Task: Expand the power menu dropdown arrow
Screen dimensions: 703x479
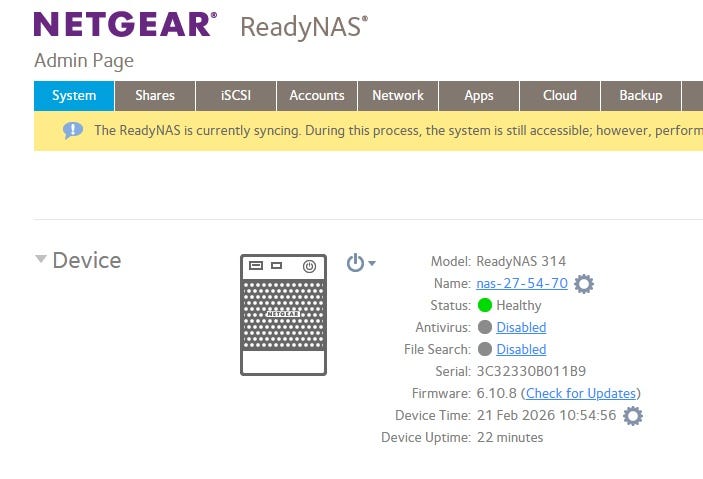Action: (x=372, y=263)
